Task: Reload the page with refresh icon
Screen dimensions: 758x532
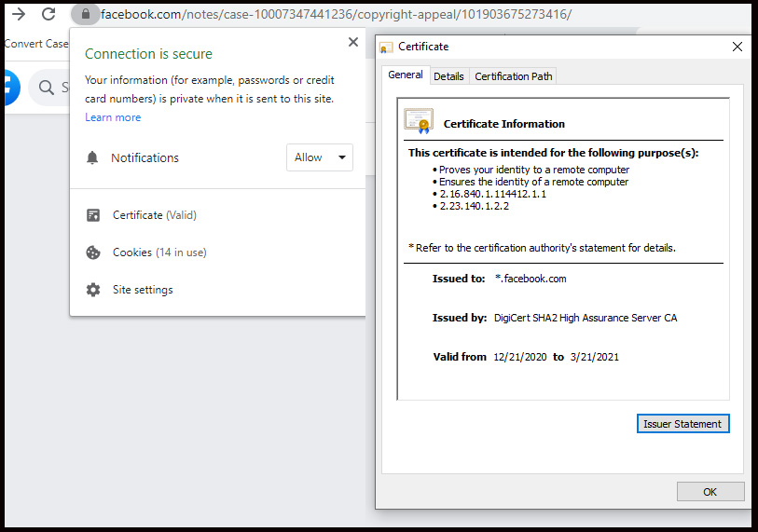Action: pos(48,14)
